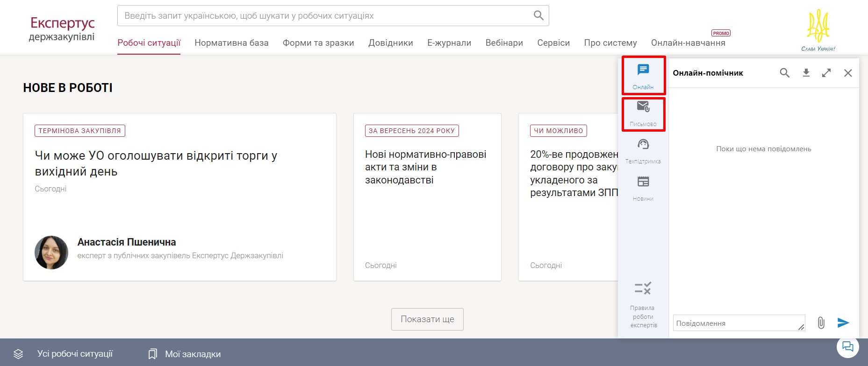The width and height of the screenshot is (868, 366).
Task: Click the PROMO badge
Action: click(x=721, y=33)
